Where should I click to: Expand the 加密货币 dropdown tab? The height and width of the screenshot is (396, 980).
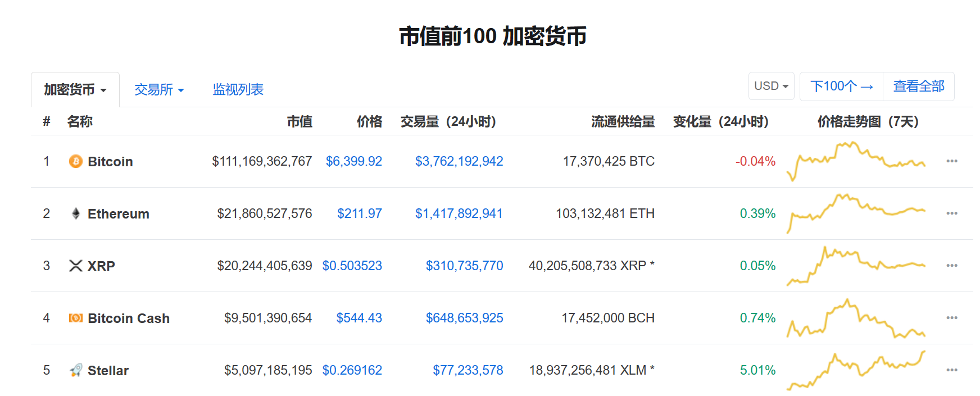[x=75, y=90]
